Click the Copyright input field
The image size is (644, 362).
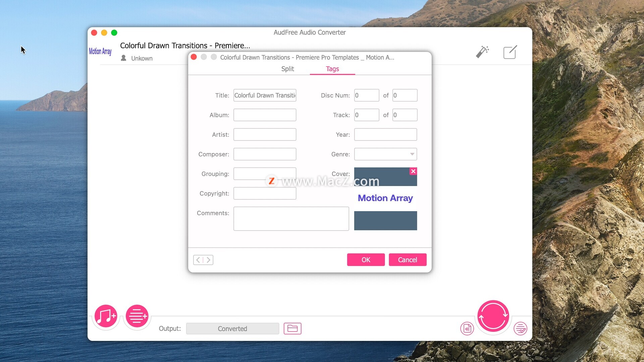[265, 193]
